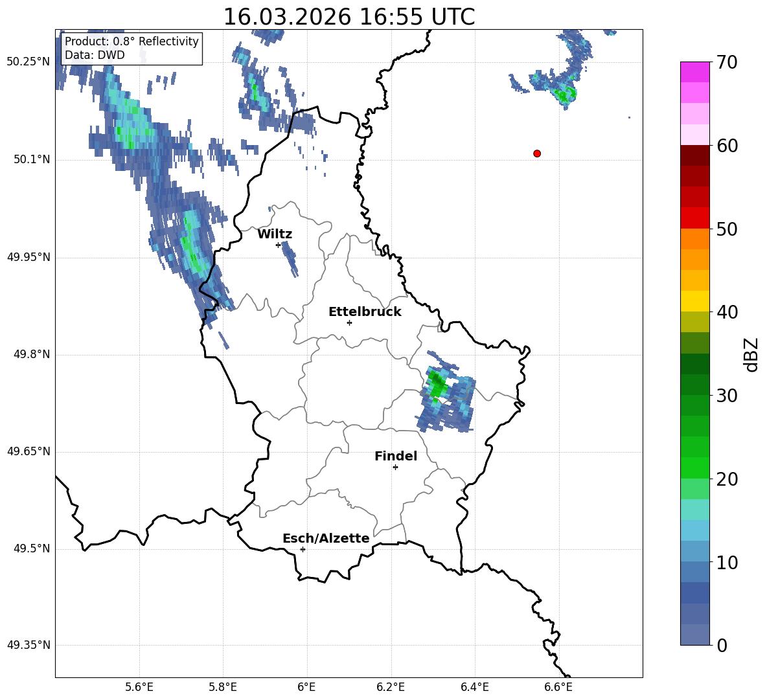
Task: Click the 6°E longitude label
Action: [x=306, y=687]
